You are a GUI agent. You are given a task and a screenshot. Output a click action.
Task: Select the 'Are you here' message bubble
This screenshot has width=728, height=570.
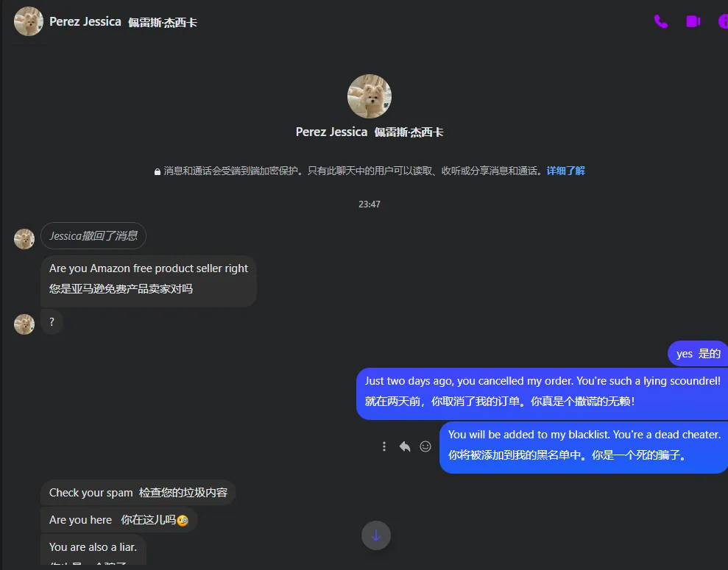(x=119, y=520)
